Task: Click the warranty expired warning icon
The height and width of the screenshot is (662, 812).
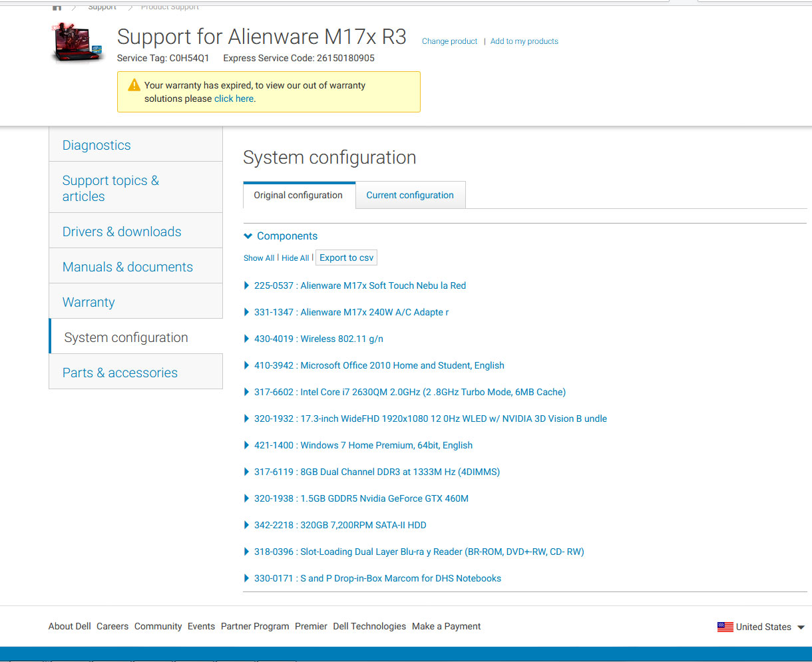Action: [x=134, y=85]
